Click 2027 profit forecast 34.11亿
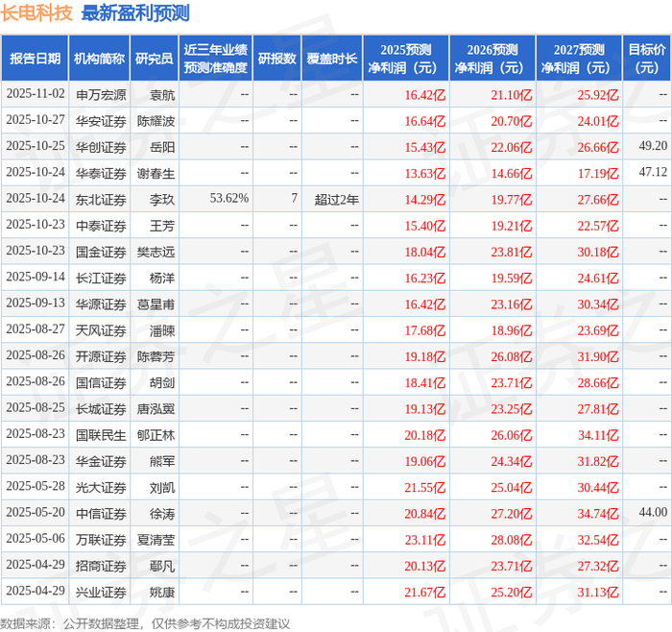The height and width of the screenshot is (632, 672). pyautogui.click(x=598, y=435)
